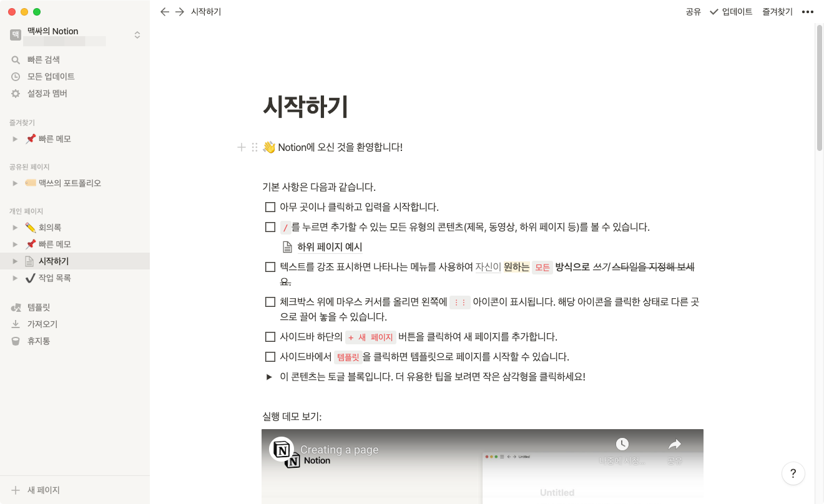Click the vertical scrollbar thumb
This screenshot has width=824, height=504.
[820, 87]
